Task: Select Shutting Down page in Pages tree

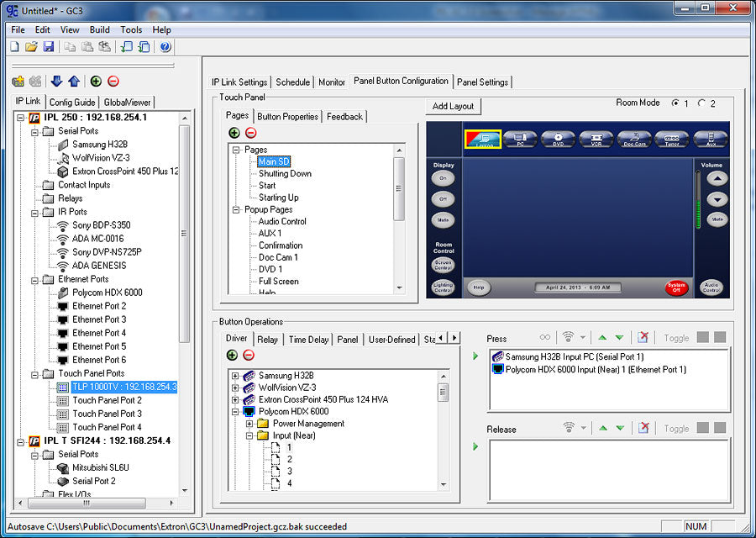Action: click(285, 174)
